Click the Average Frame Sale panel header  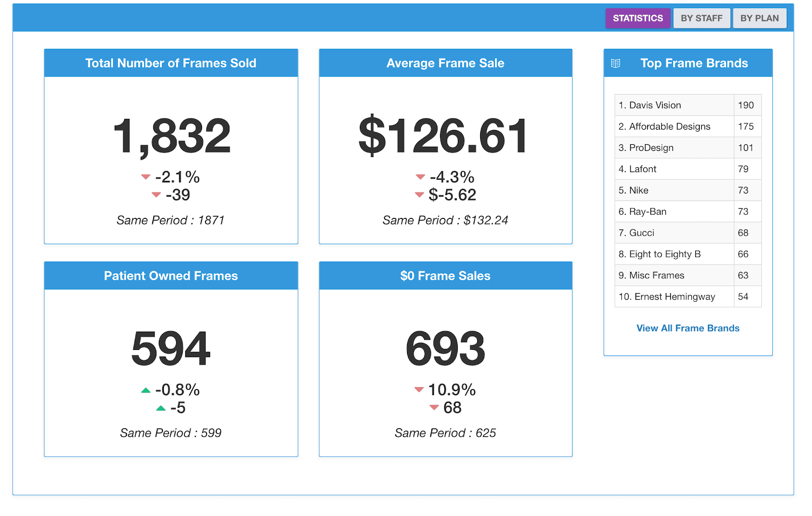[x=445, y=63]
